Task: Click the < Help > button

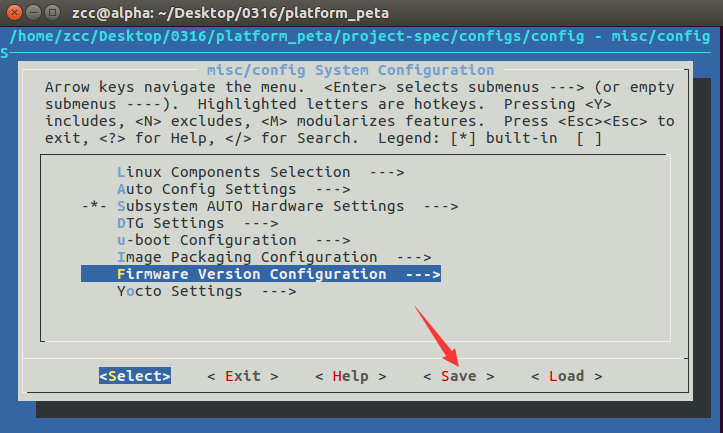Action: click(x=350, y=376)
